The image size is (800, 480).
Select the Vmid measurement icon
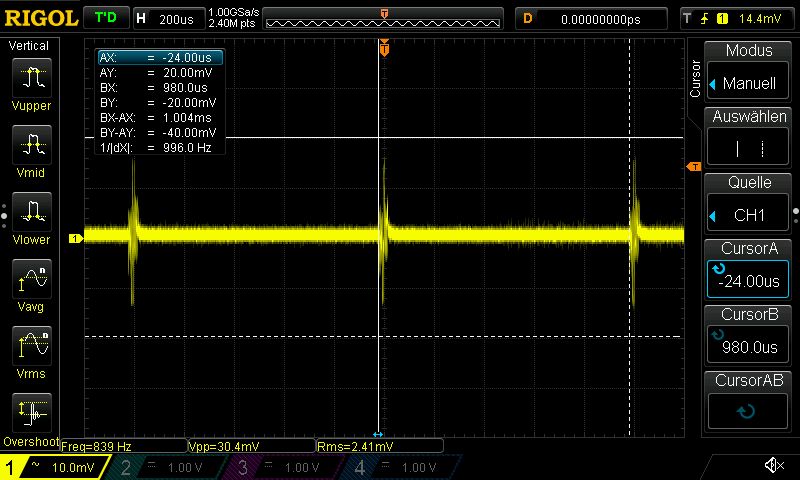32,145
